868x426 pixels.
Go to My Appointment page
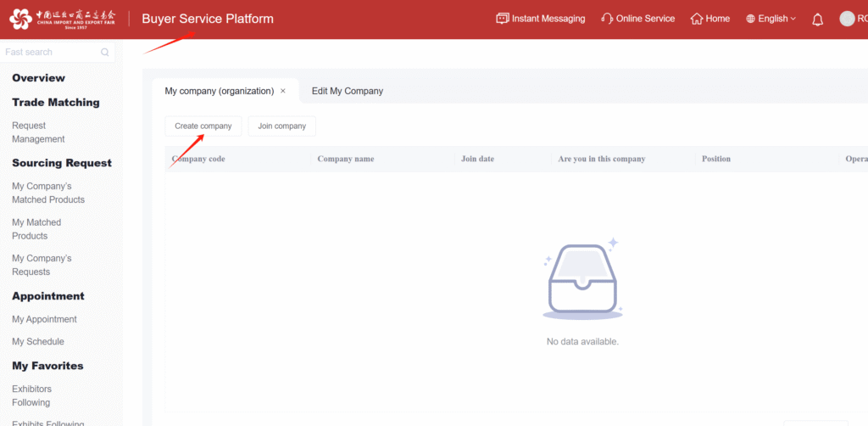(x=44, y=319)
